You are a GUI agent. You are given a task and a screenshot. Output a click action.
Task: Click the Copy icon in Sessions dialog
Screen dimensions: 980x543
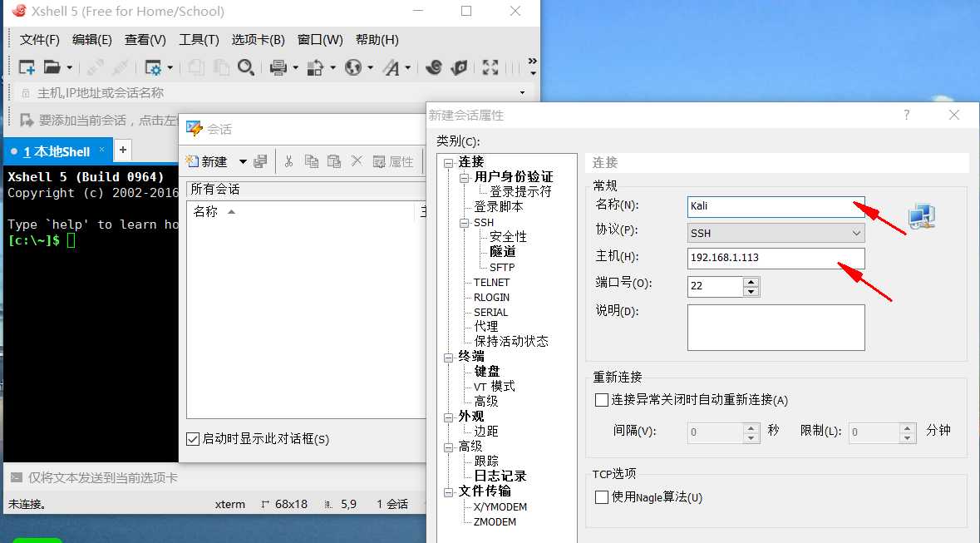coord(311,161)
